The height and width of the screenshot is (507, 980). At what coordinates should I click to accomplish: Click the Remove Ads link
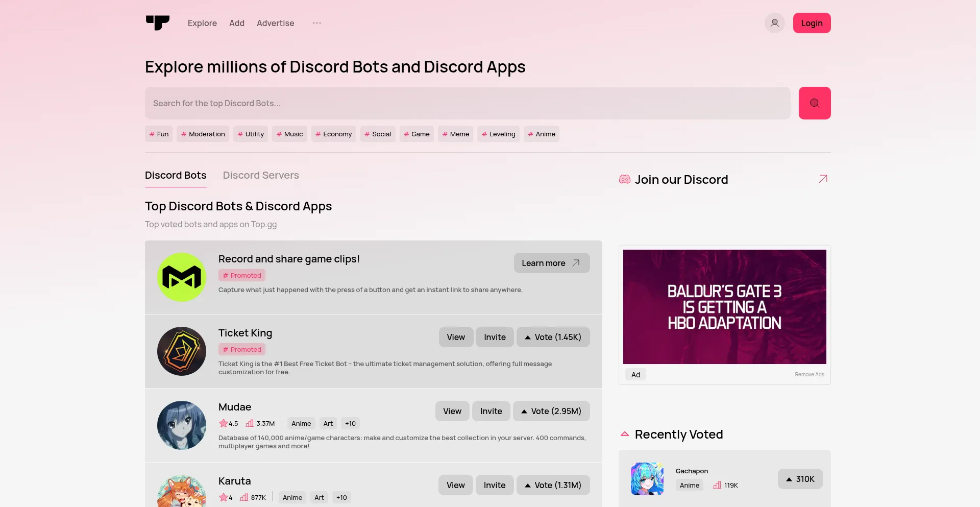(x=810, y=374)
